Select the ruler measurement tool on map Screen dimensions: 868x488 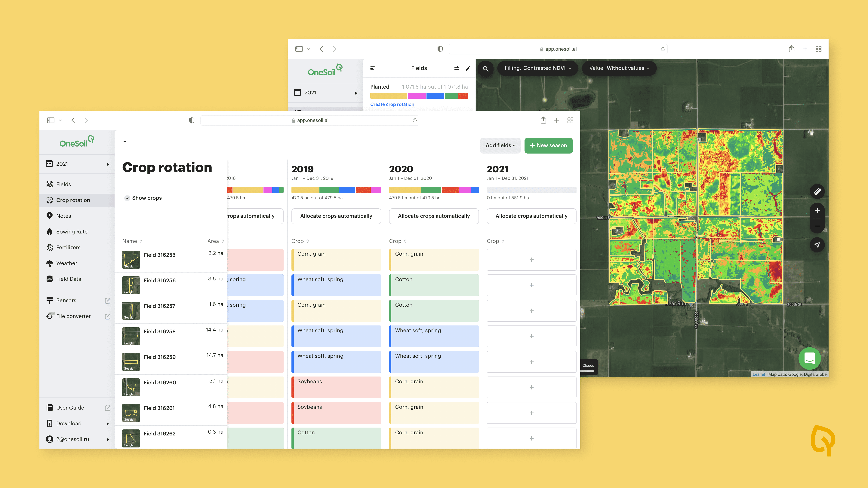pyautogui.click(x=817, y=192)
